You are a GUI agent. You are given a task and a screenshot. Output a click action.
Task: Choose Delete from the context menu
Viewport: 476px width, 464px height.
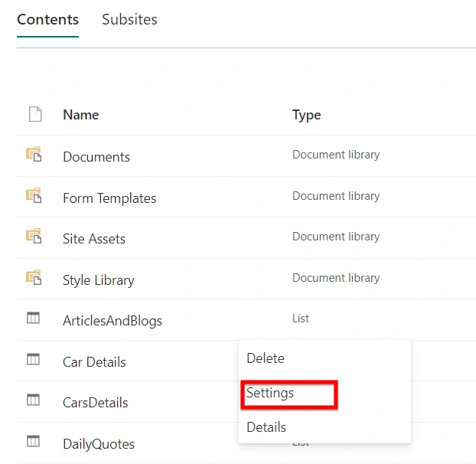tap(266, 358)
